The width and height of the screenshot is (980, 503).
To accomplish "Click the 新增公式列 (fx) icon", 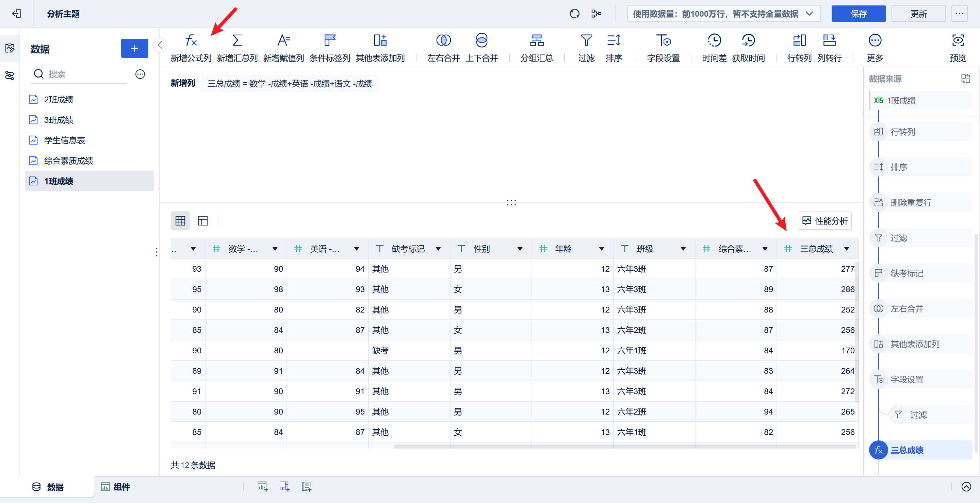I will click(191, 40).
